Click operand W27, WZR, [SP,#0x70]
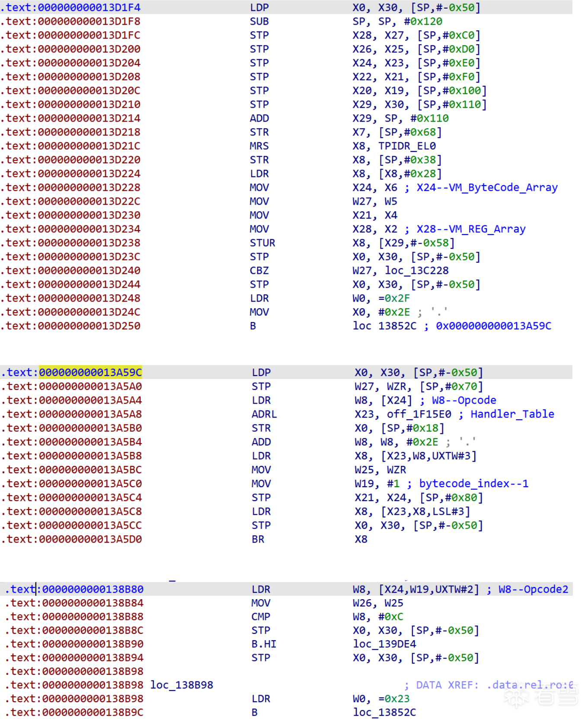 419,386
